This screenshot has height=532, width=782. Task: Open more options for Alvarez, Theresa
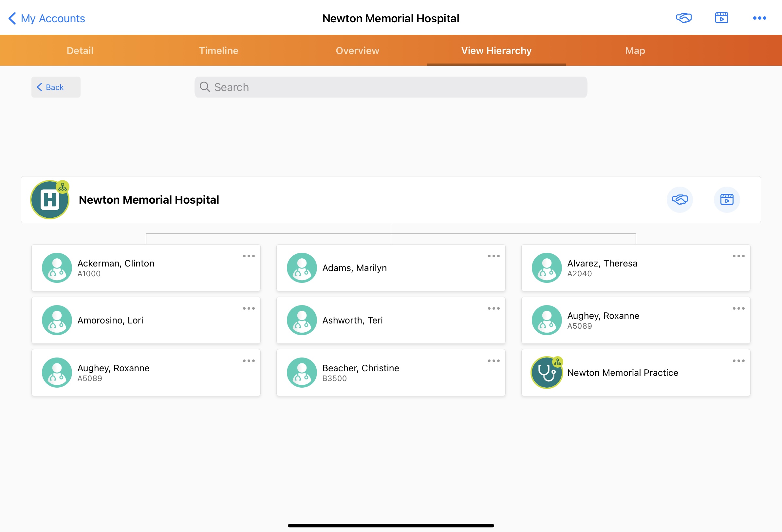coord(738,256)
